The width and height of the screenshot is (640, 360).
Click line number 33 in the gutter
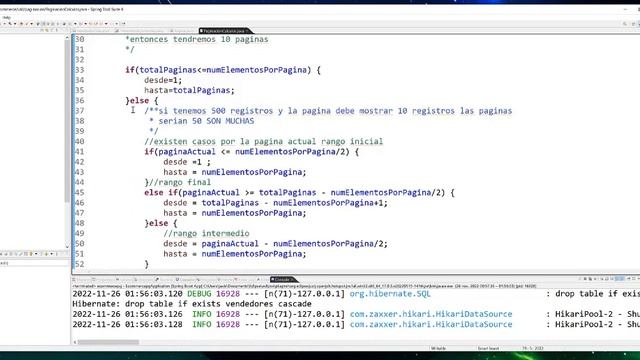[80, 70]
